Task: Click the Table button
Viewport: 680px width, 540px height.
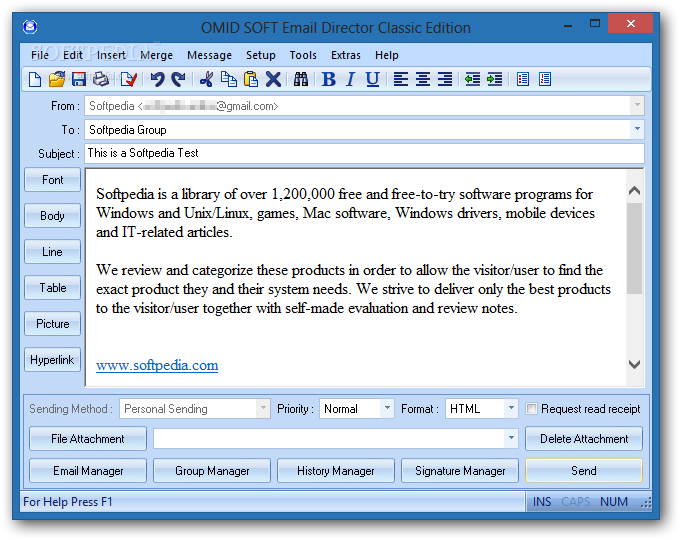Action: (52, 288)
